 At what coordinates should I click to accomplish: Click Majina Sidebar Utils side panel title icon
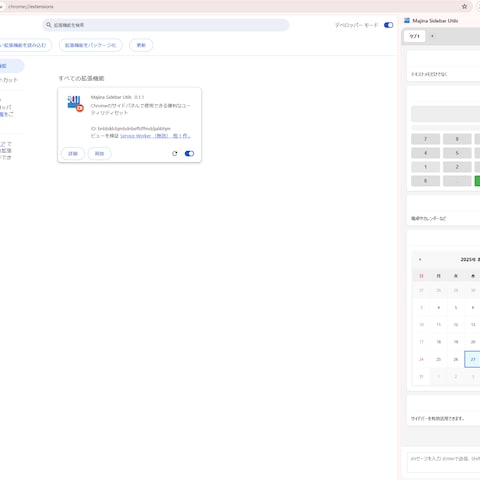pyautogui.click(x=407, y=21)
